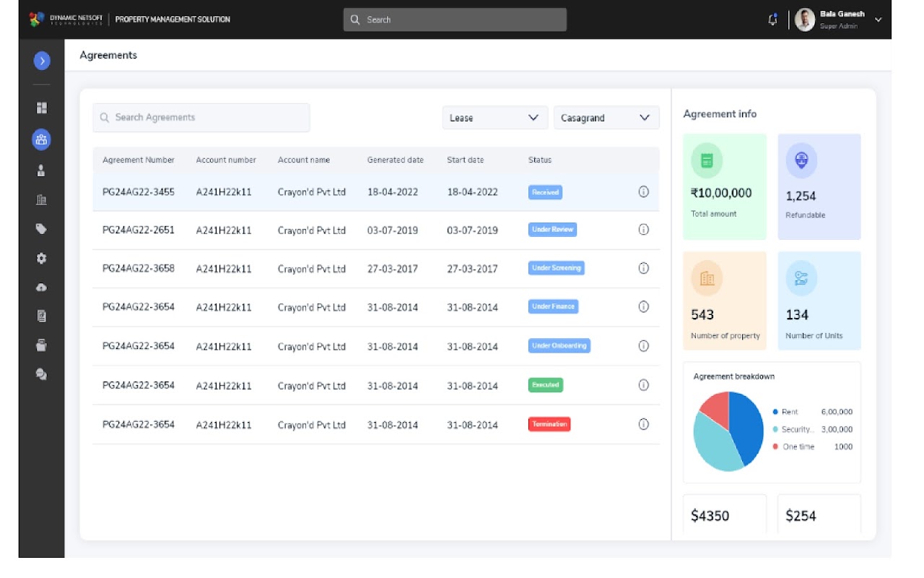
Task: Open the Lease dropdown
Action: click(x=495, y=118)
